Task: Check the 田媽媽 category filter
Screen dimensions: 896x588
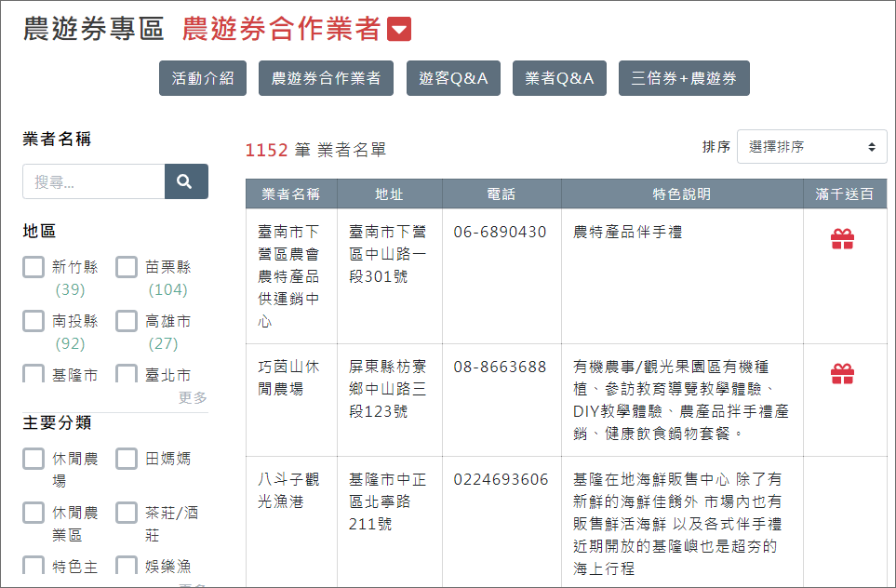Action: point(126,458)
